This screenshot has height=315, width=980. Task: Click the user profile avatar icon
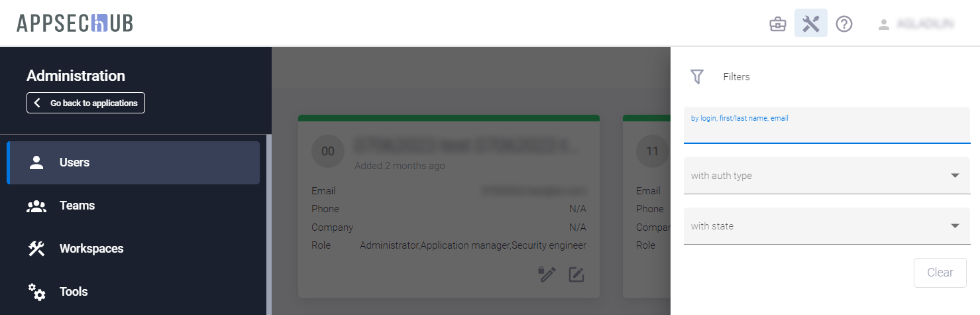[x=883, y=25]
